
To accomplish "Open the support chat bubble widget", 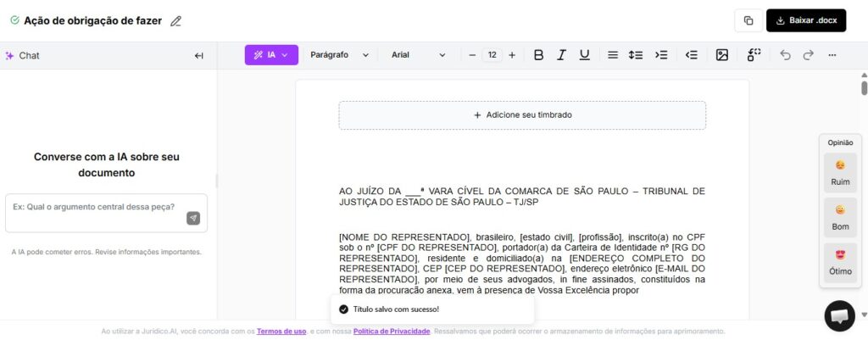I will tap(840, 315).
